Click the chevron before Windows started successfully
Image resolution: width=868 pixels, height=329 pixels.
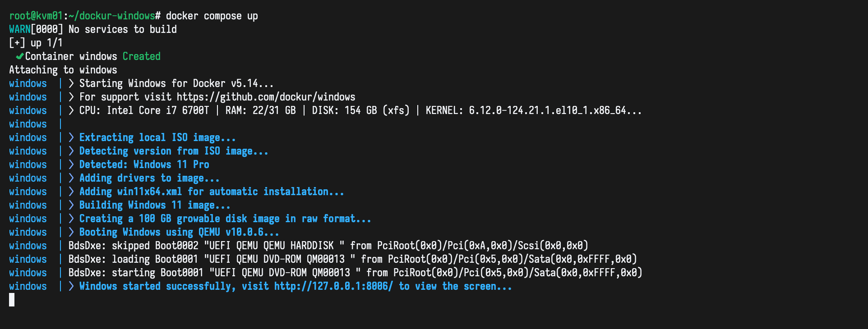(x=71, y=286)
